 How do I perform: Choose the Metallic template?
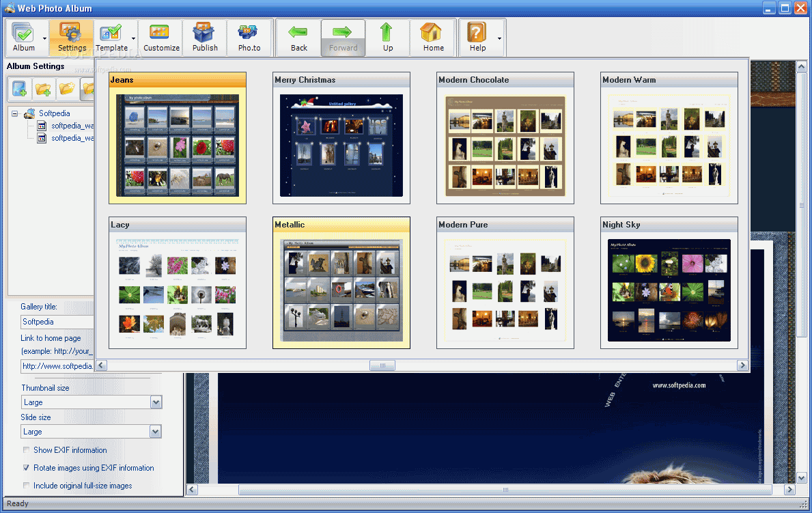341,283
